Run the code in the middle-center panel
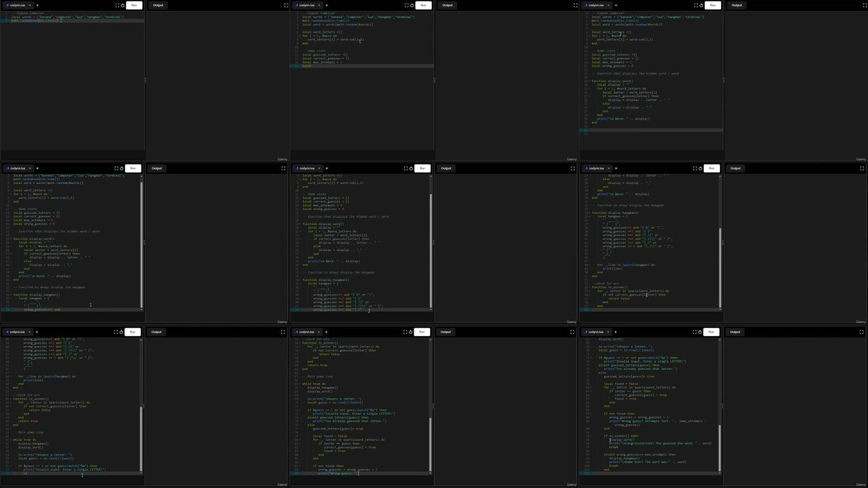The image size is (868, 488). (x=422, y=168)
